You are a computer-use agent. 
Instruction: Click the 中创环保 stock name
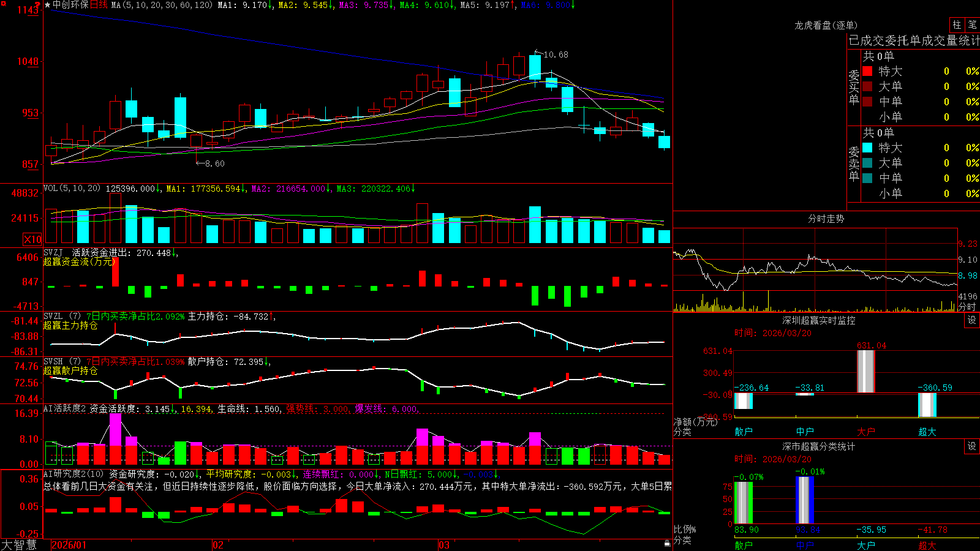(70, 5)
